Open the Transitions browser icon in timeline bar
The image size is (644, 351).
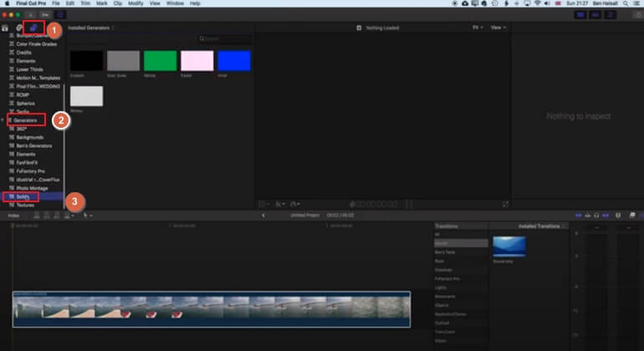coord(632,216)
